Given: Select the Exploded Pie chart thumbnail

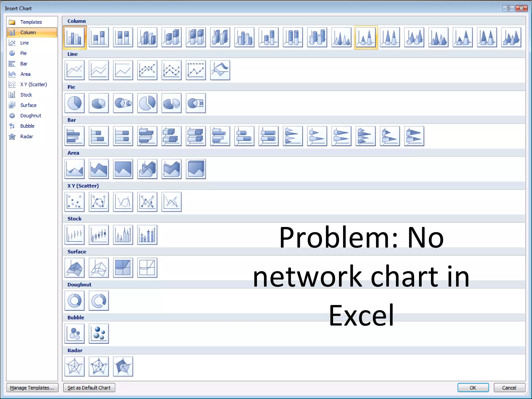Looking at the screenshot, I should [x=147, y=103].
